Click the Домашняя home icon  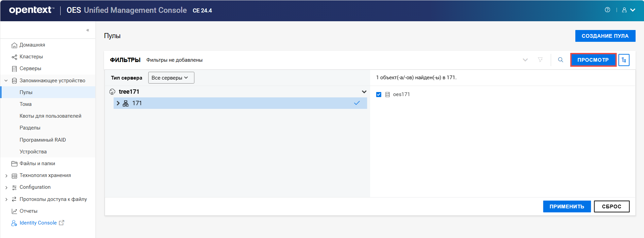(x=14, y=45)
